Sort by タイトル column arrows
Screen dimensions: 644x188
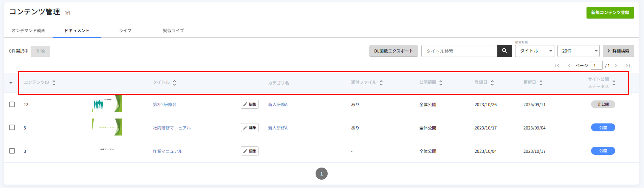tap(175, 83)
